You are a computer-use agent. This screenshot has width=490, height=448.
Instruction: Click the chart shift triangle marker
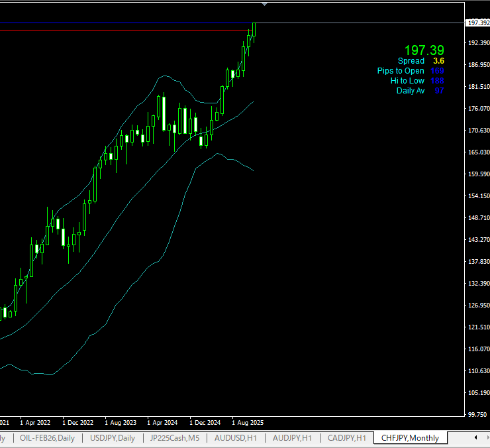tap(265, 4)
